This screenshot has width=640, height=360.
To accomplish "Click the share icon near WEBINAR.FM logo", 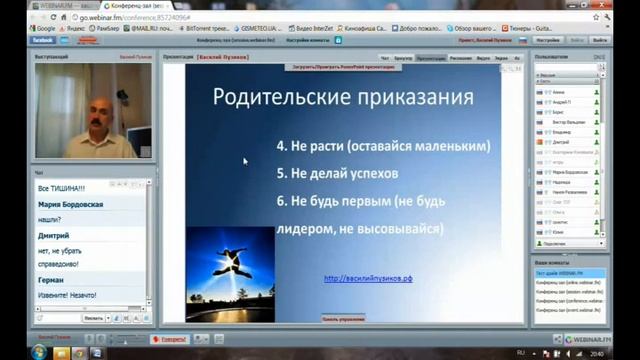I will pyautogui.click(x=557, y=339).
